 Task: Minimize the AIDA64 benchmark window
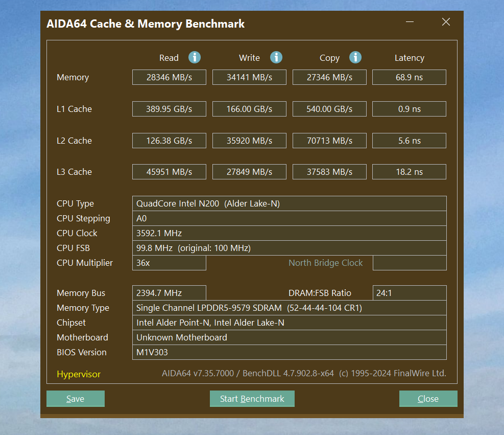(410, 22)
